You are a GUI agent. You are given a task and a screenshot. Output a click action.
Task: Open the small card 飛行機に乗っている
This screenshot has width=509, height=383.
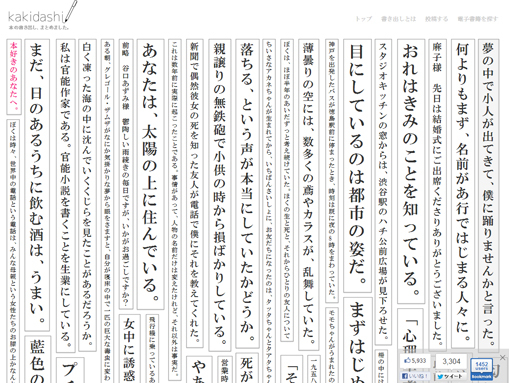(x=152, y=348)
